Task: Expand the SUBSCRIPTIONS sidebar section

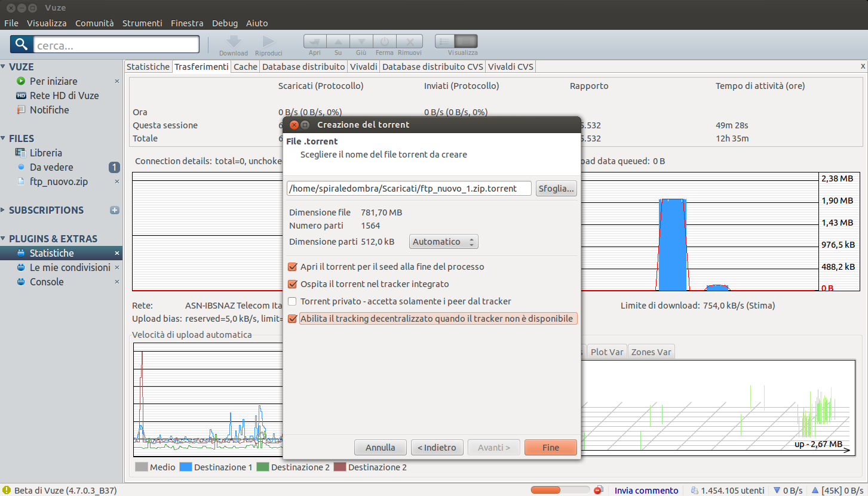Action: click(x=4, y=210)
